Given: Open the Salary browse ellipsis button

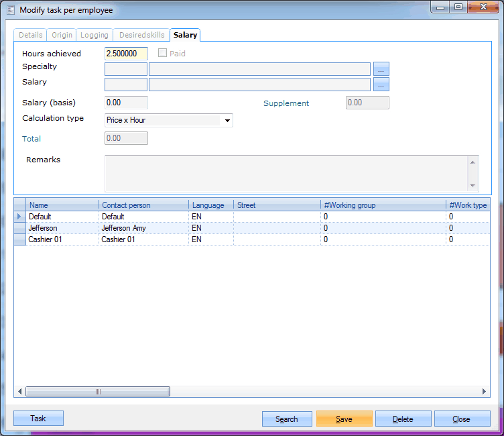Looking at the screenshot, I should click(381, 85).
